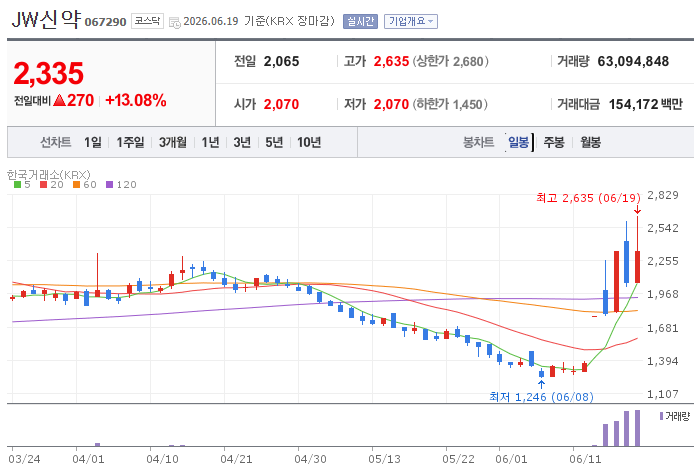Select the 일봉 daily candle chart
This screenshot has height=472, width=694.
518,142
